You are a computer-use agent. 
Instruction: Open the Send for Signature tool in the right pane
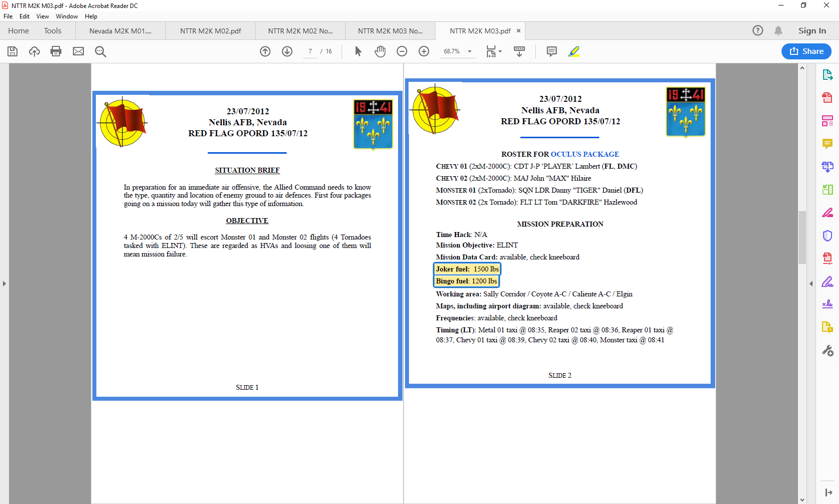[x=828, y=304]
